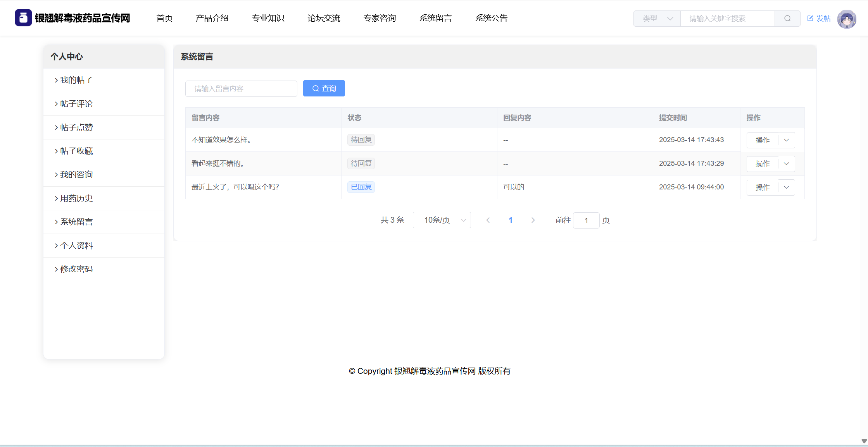This screenshot has width=868, height=447.
Task: Open the user avatar menu
Action: click(x=846, y=19)
